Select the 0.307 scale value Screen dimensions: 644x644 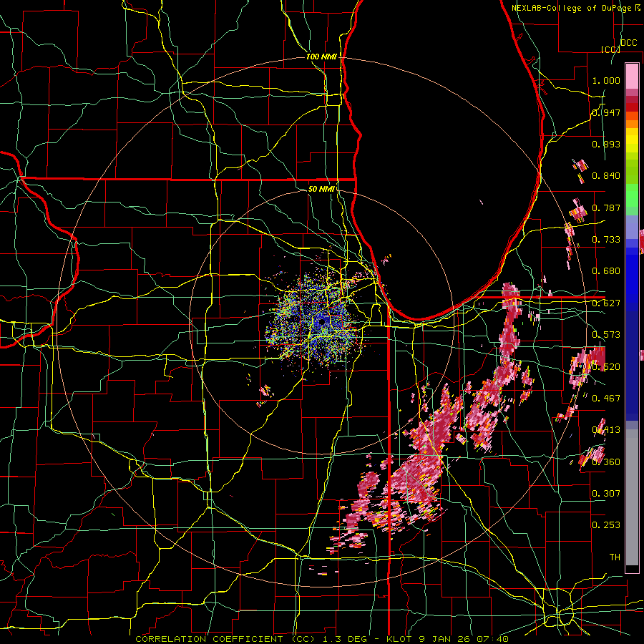point(606,493)
